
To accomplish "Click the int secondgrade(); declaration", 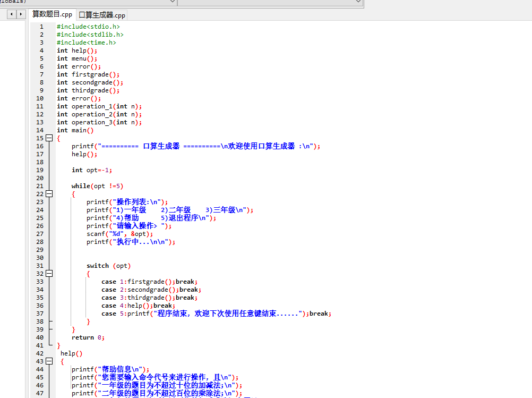I will point(90,82).
